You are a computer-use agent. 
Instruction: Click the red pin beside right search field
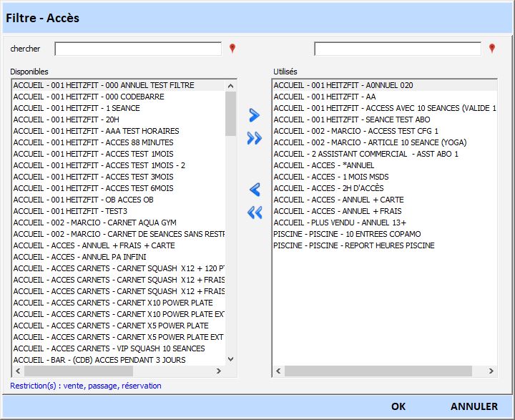(x=491, y=49)
